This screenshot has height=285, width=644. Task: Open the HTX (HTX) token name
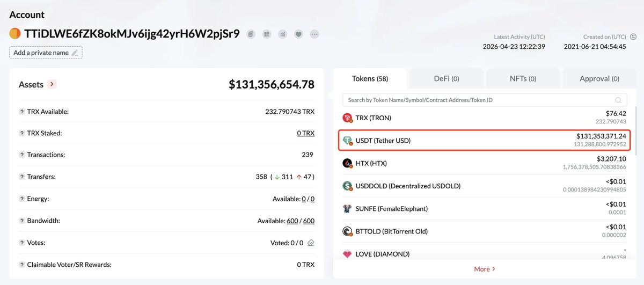pos(371,163)
